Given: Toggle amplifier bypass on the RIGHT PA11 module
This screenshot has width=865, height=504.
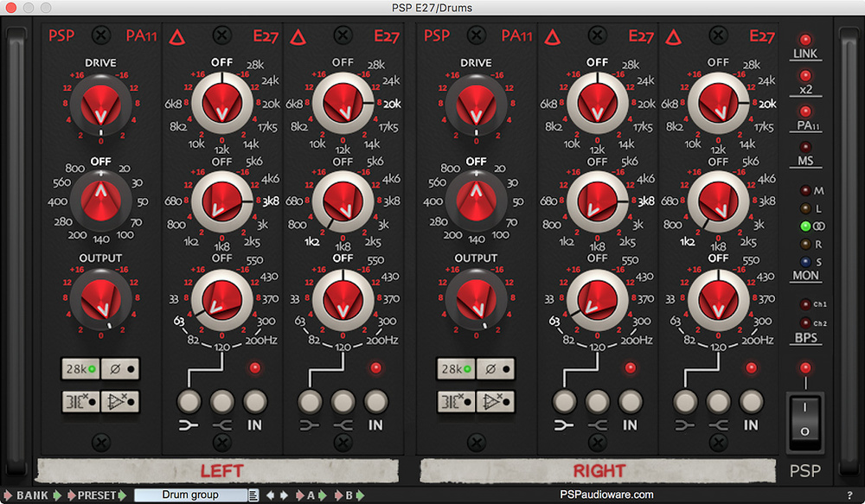Looking at the screenshot, I should pyautogui.click(x=496, y=402).
